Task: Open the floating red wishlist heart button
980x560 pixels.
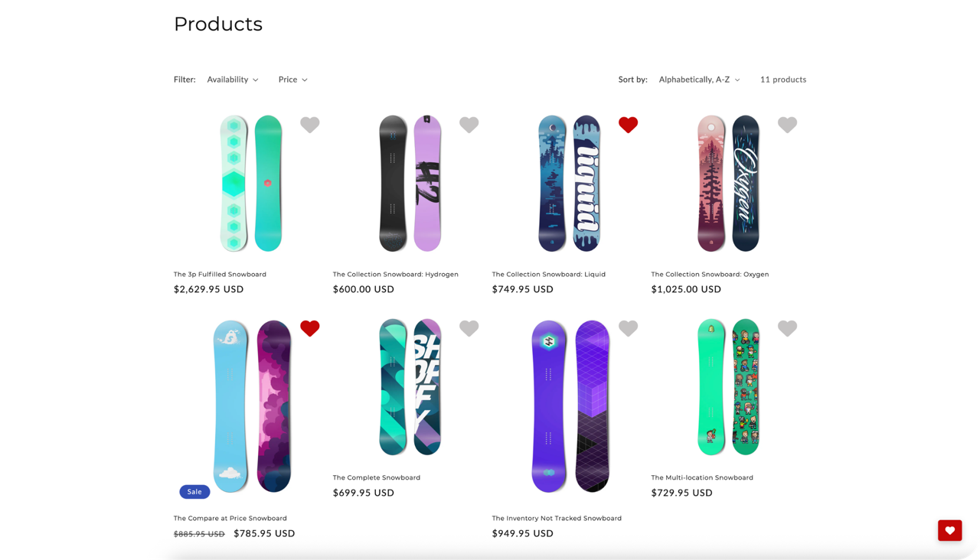Action: coord(949,530)
